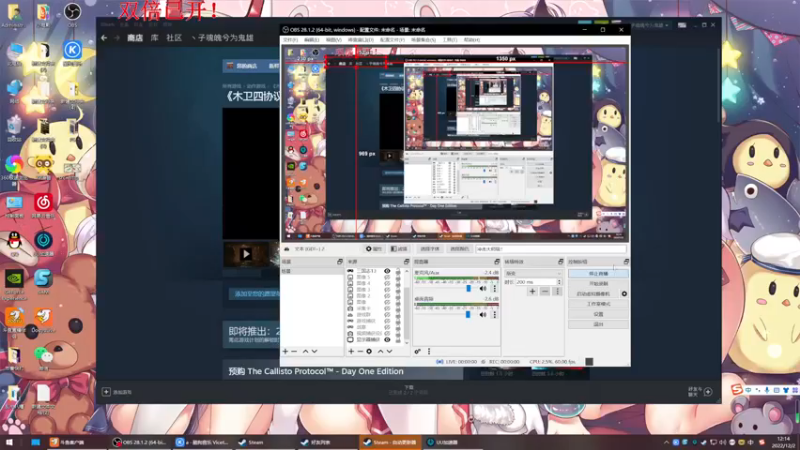Open Audio Mixer panel three-dot menu
The width and height of the screenshot is (800, 450).
pos(429,352)
